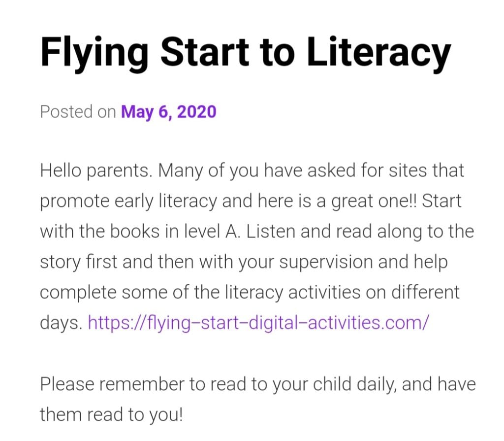This screenshot has width=504, height=441.
Task: Click the 'Hello parents.' greeting text
Action: tap(96, 170)
